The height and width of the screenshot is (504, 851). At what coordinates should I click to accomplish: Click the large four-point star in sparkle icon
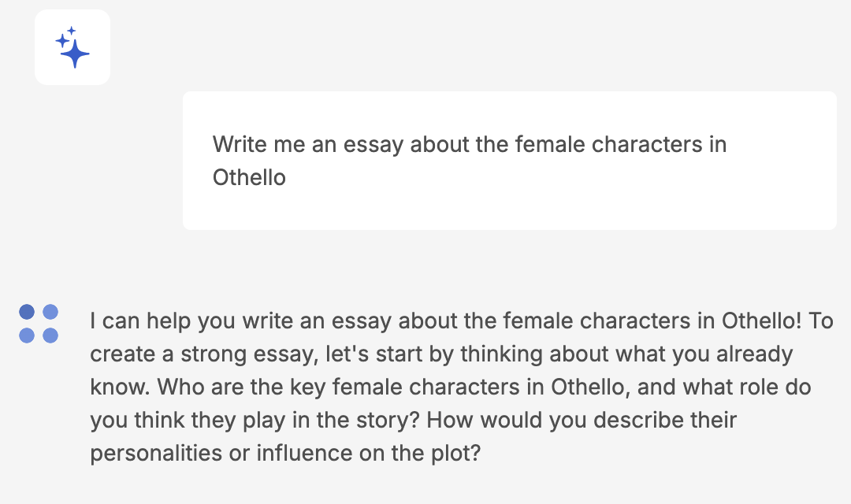(76, 54)
